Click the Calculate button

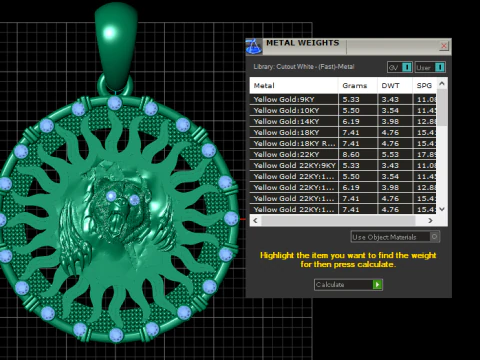tap(348, 285)
